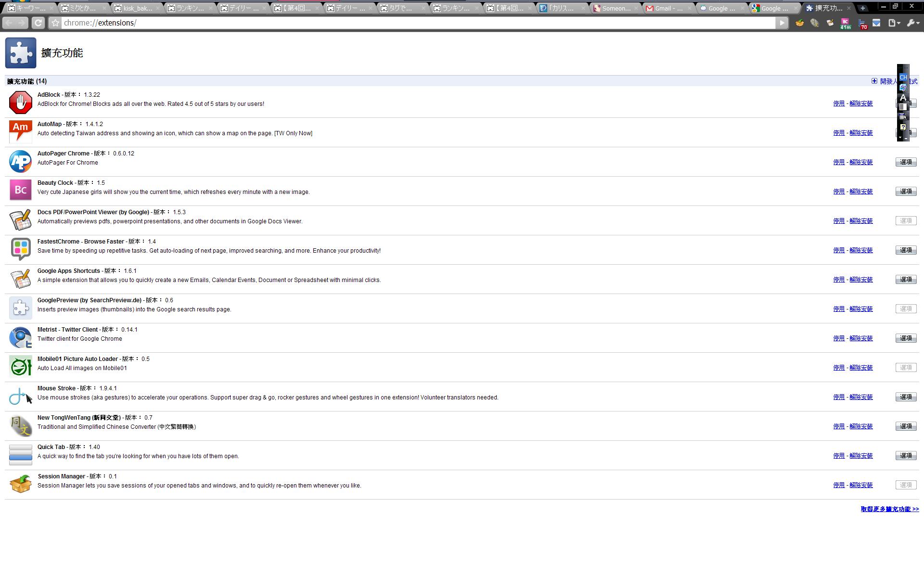Image resolution: width=924 pixels, height=565 pixels.
Task: Click the Session Manager box toolbar icon
Action: tap(799, 23)
